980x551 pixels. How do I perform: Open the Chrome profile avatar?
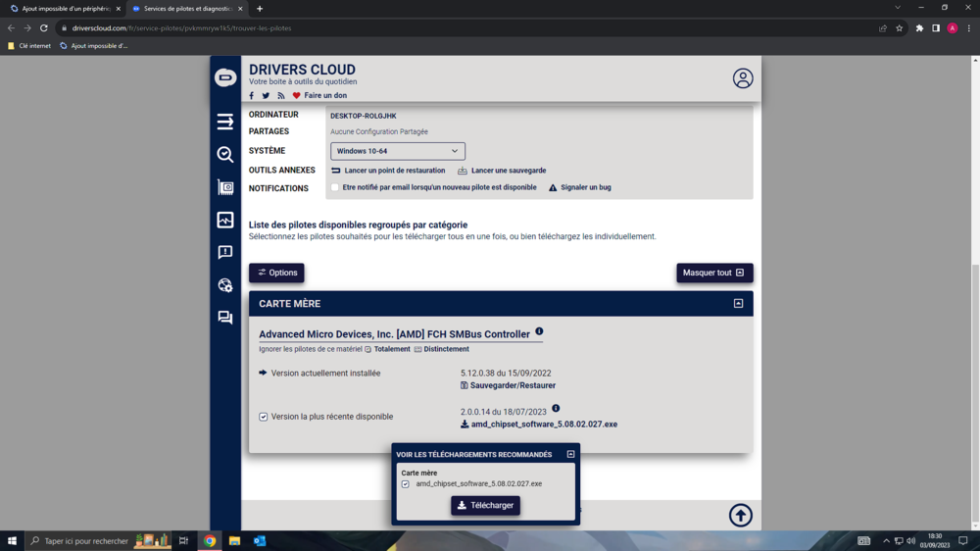952,28
